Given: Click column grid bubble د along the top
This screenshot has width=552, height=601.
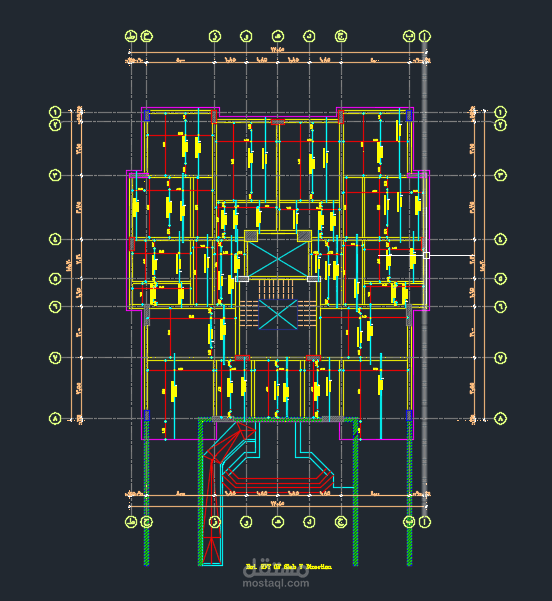Looking at the screenshot, I should coord(309,36).
